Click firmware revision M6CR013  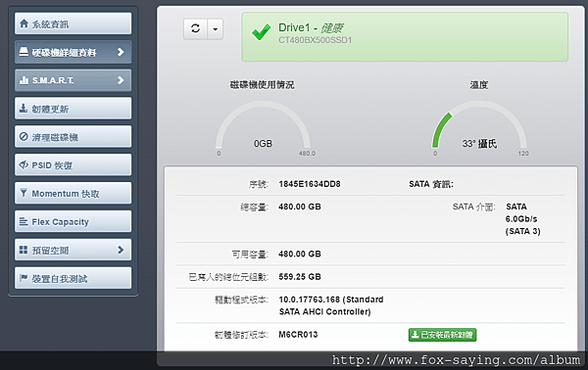coord(298,335)
